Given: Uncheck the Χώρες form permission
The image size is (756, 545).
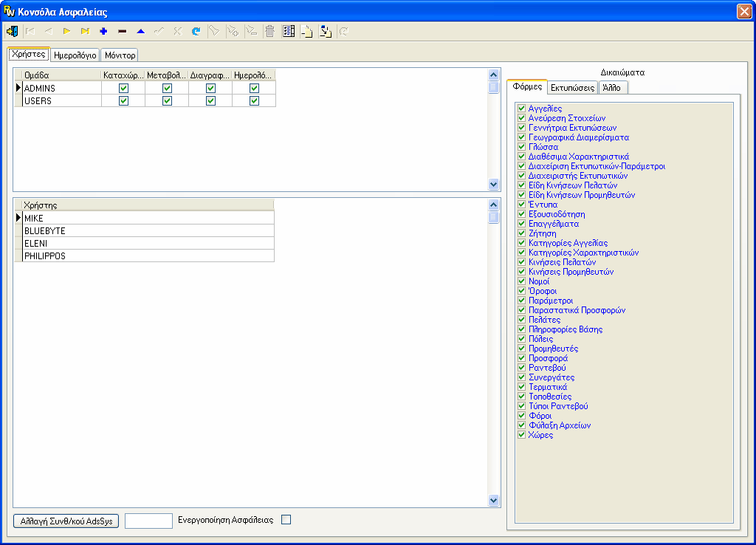Looking at the screenshot, I should (x=521, y=434).
